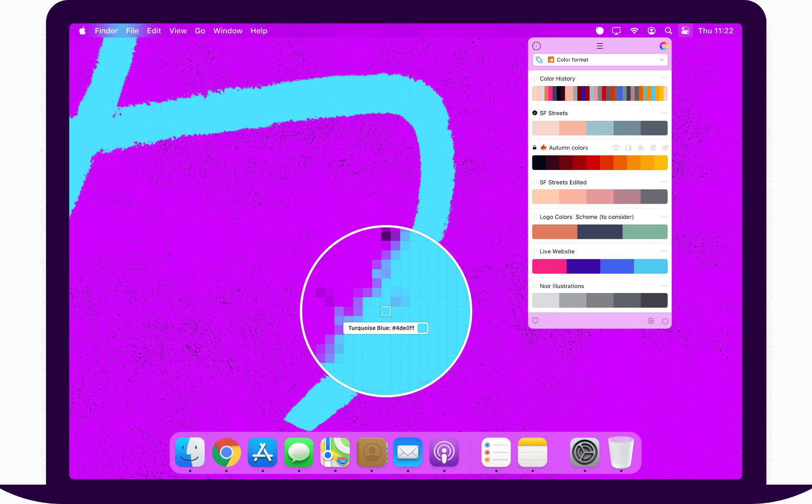
Task: Select the Live Website palette radio button
Action: coord(535,252)
